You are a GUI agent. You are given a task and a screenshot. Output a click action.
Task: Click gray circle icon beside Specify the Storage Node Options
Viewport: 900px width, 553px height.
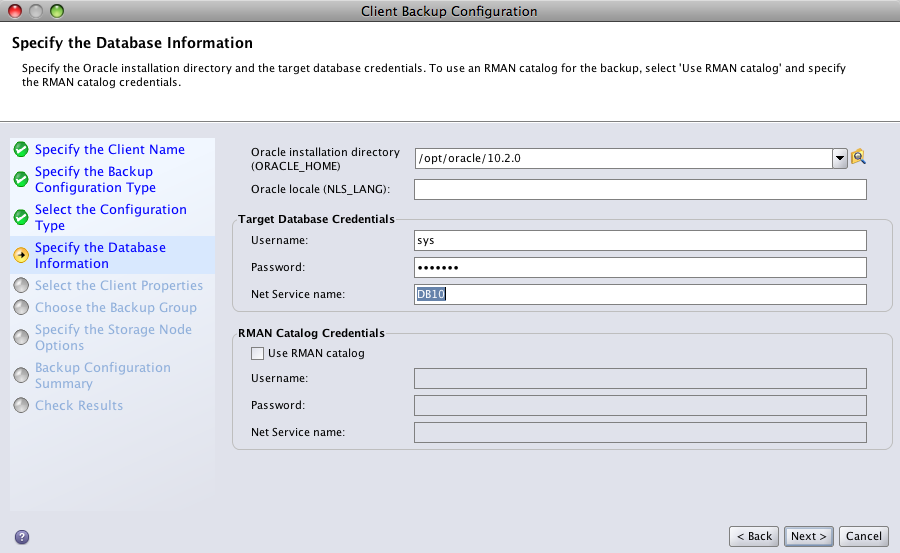point(21,337)
